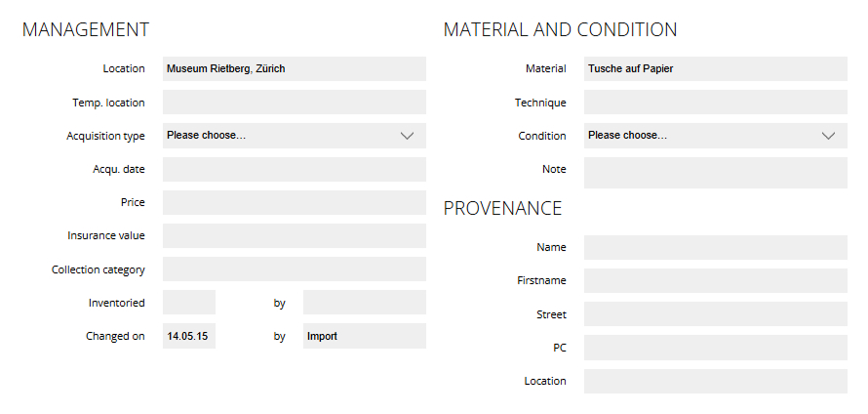Focus the Technique input field
Image resolution: width=868 pixels, height=414 pixels.
pos(715,103)
